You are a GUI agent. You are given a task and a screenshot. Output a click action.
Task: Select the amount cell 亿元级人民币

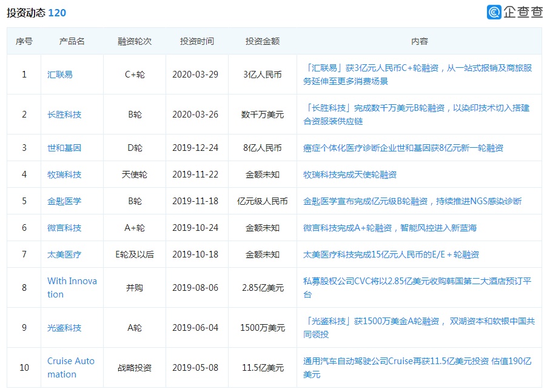[263, 201]
